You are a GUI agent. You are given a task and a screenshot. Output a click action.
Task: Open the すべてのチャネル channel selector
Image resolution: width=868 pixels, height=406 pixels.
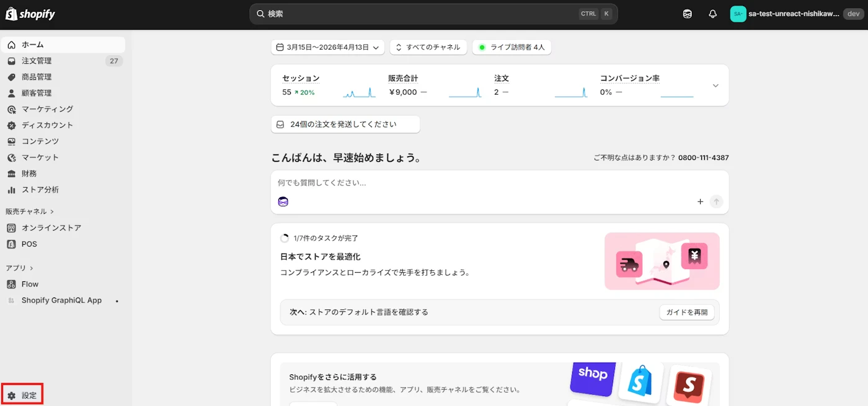click(428, 47)
